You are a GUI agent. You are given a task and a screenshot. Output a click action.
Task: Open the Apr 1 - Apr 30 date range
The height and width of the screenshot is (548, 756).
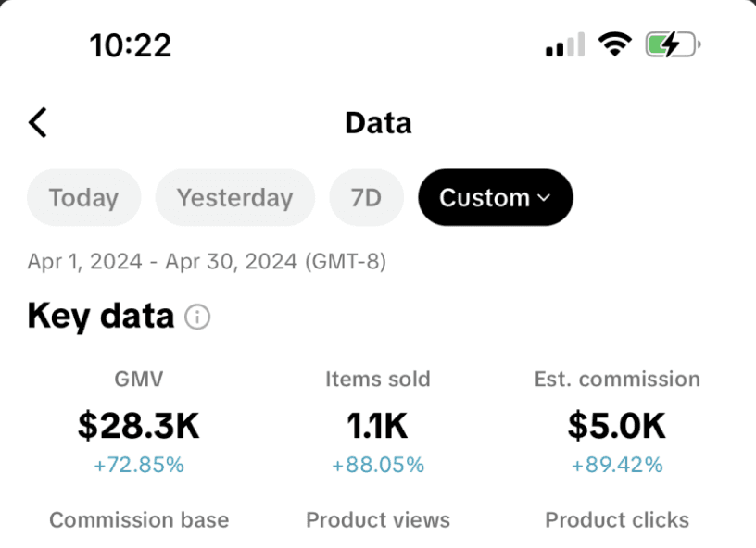207,261
